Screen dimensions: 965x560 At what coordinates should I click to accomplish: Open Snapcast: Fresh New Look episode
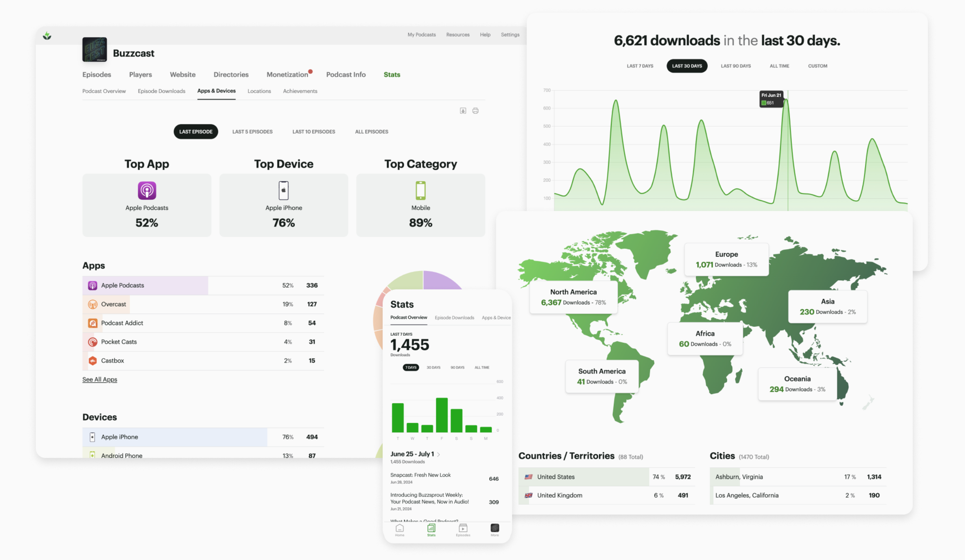pos(444,478)
